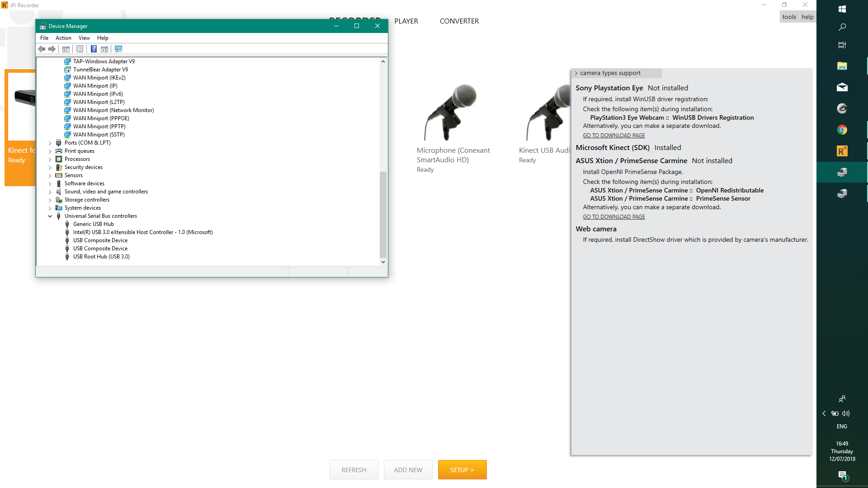Show hidden system tray icons chevron
Screen dimensions: 868x488
824,413
